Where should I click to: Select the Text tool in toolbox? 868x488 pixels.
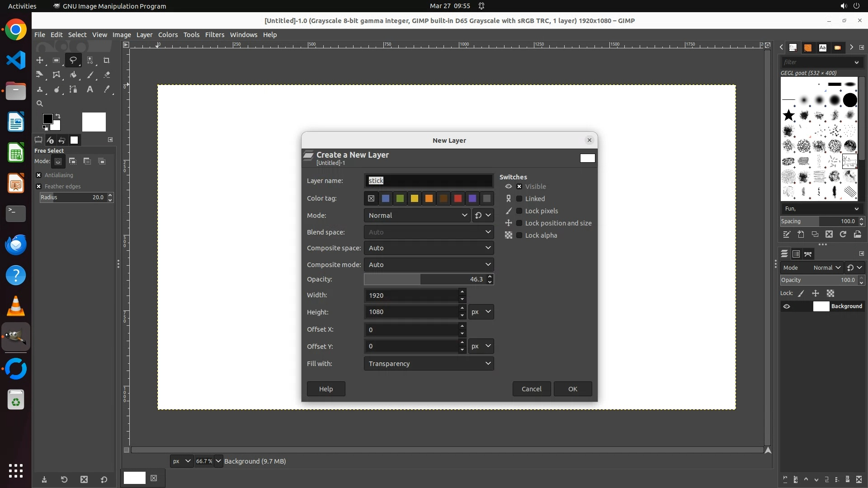pos(90,89)
